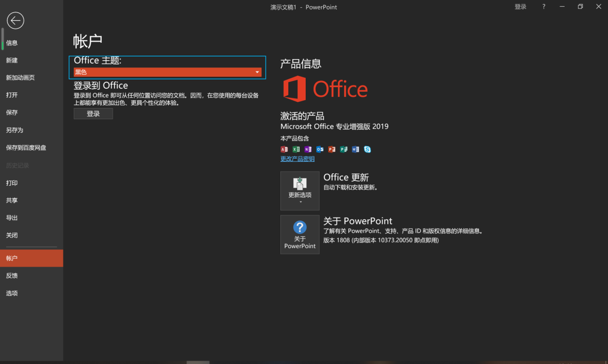The width and height of the screenshot is (608, 364).
Task: Expand the 更新选项 update options button
Action: click(x=299, y=191)
